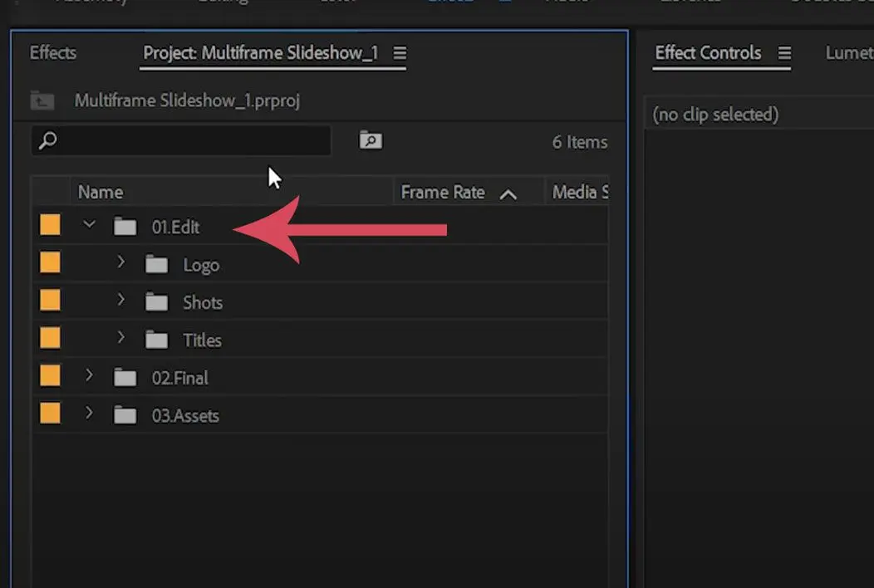
Task: Click into the project search field
Action: click(181, 140)
